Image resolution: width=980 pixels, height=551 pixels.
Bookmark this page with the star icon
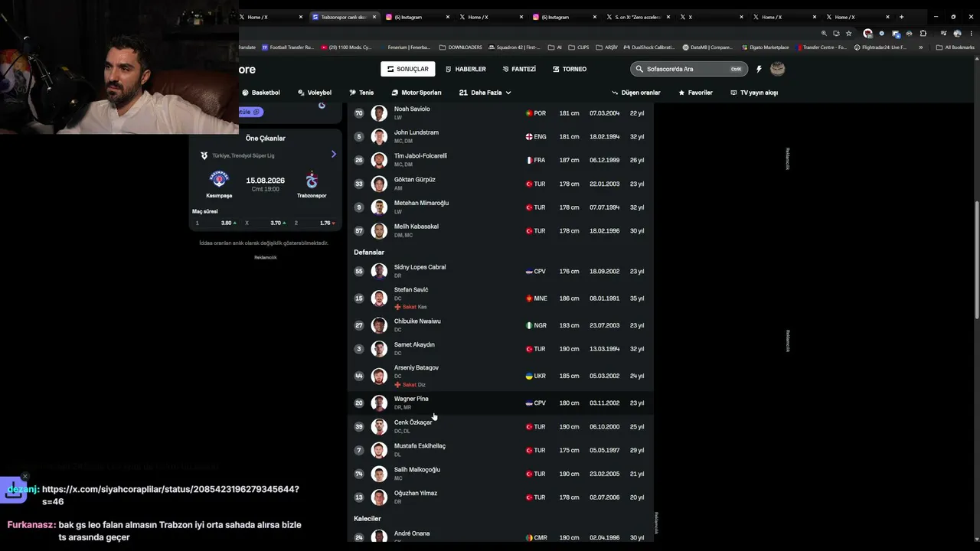pyautogui.click(x=848, y=34)
